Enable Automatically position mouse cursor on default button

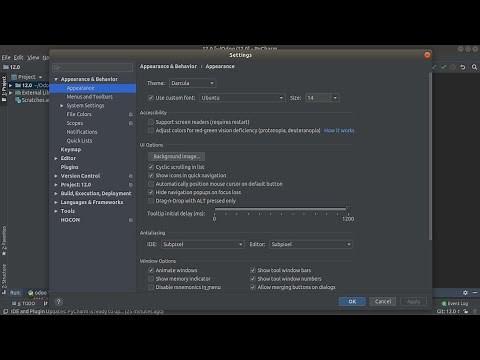pyautogui.click(x=151, y=184)
